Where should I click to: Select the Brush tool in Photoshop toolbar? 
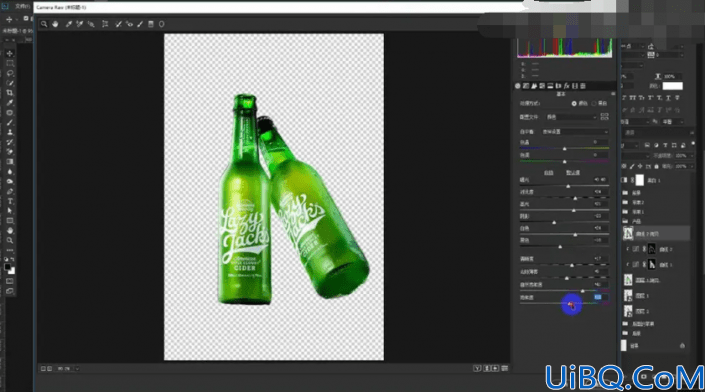click(x=9, y=122)
